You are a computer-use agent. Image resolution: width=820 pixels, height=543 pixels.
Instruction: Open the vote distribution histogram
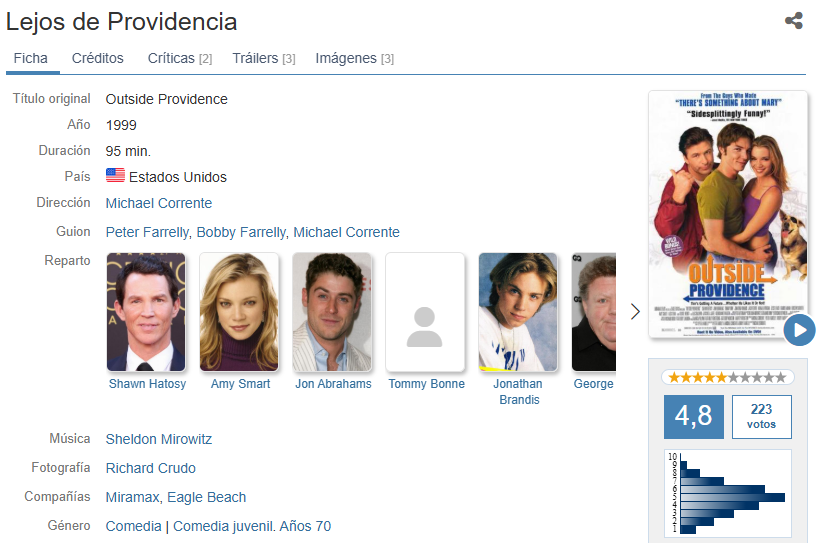click(x=727, y=493)
